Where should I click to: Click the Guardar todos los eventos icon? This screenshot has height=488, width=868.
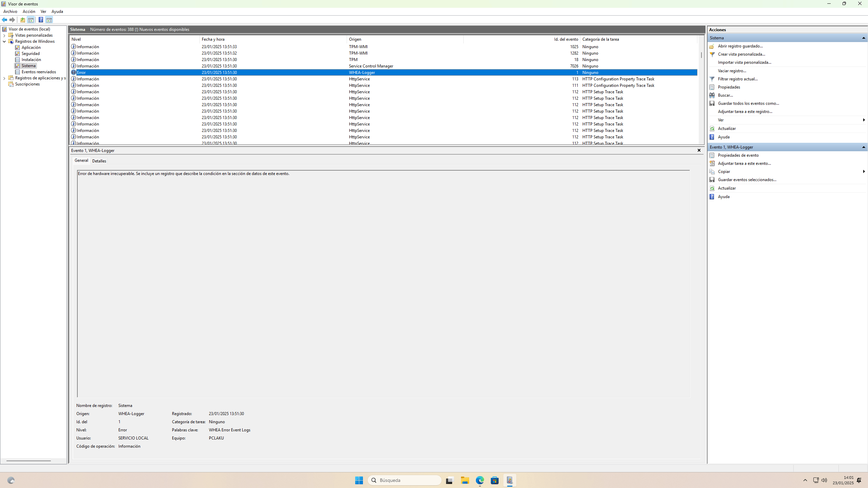712,103
